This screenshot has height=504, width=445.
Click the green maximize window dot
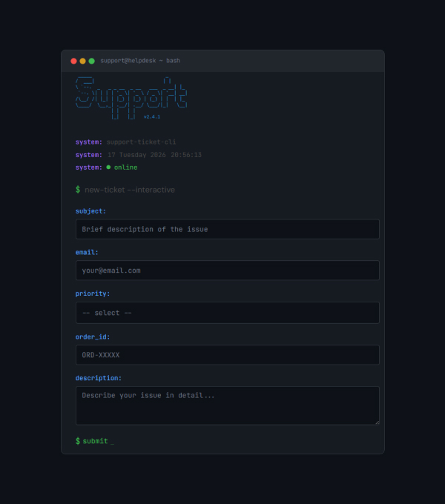[91, 61]
